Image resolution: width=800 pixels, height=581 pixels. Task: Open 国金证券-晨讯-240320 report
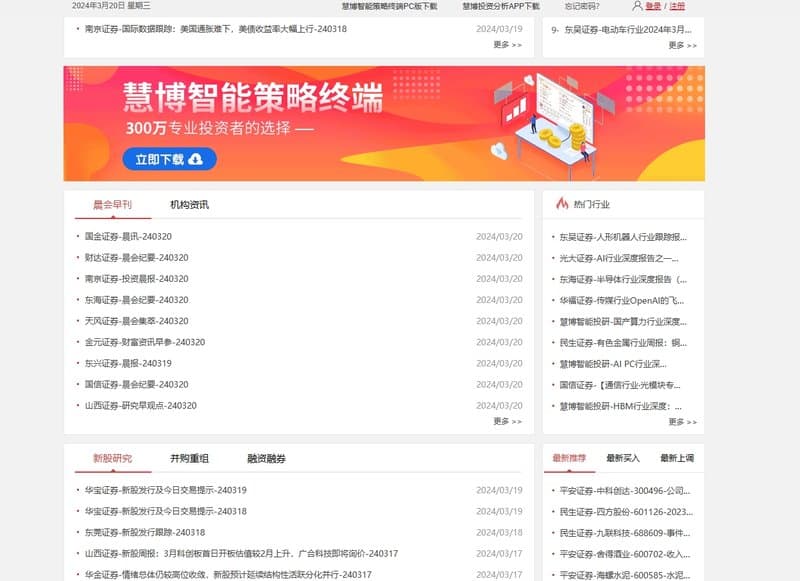pos(128,237)
